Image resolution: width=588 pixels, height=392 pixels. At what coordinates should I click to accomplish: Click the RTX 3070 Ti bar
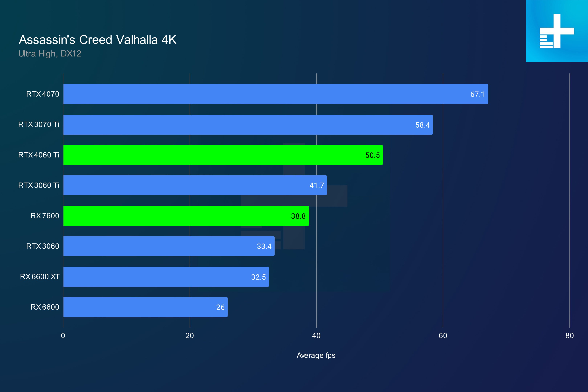248,125
